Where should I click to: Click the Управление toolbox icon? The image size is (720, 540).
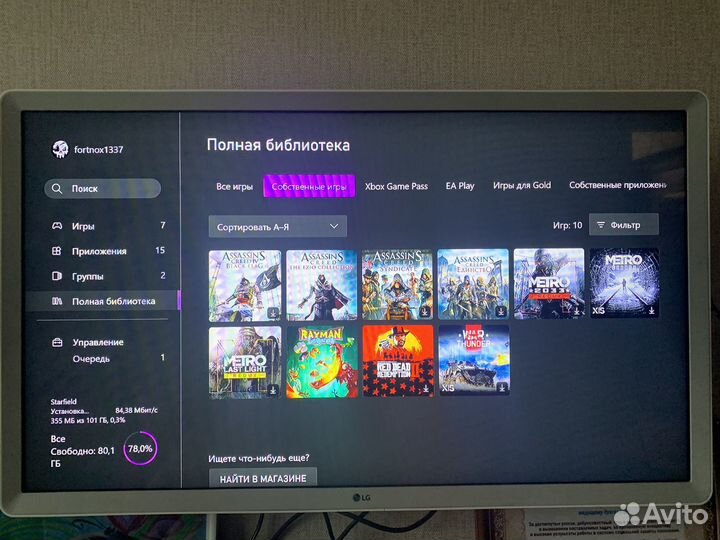click(x=57, y=343)
